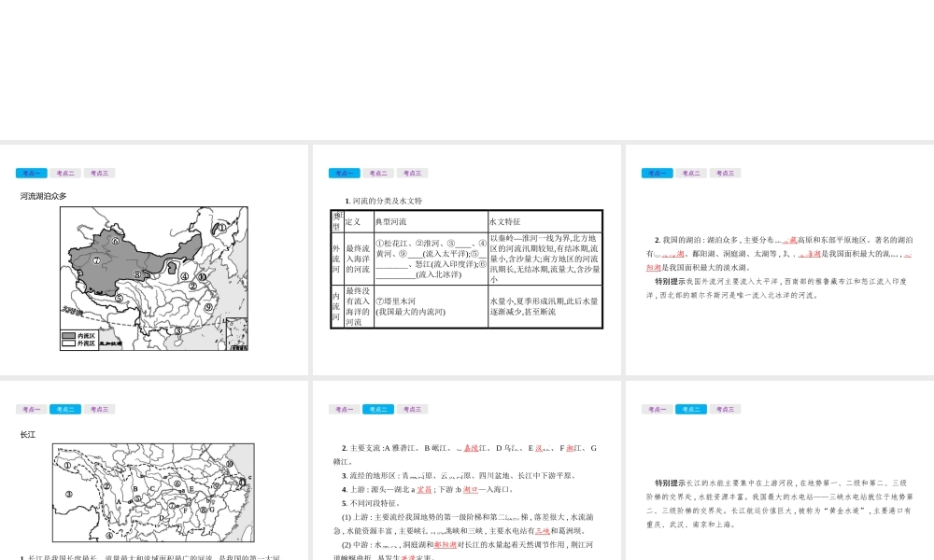Select 考点三 tab on the 长江 map slide
The width and height of the screenshot is (934, 560).
pyautogui.click(x=100, y=410)
